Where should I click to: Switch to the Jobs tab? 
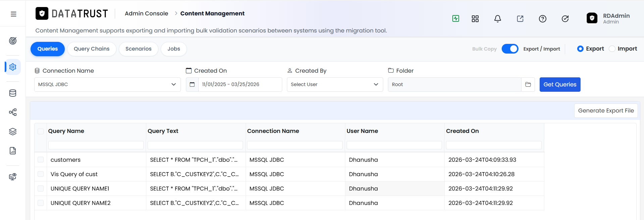point(174,49)
